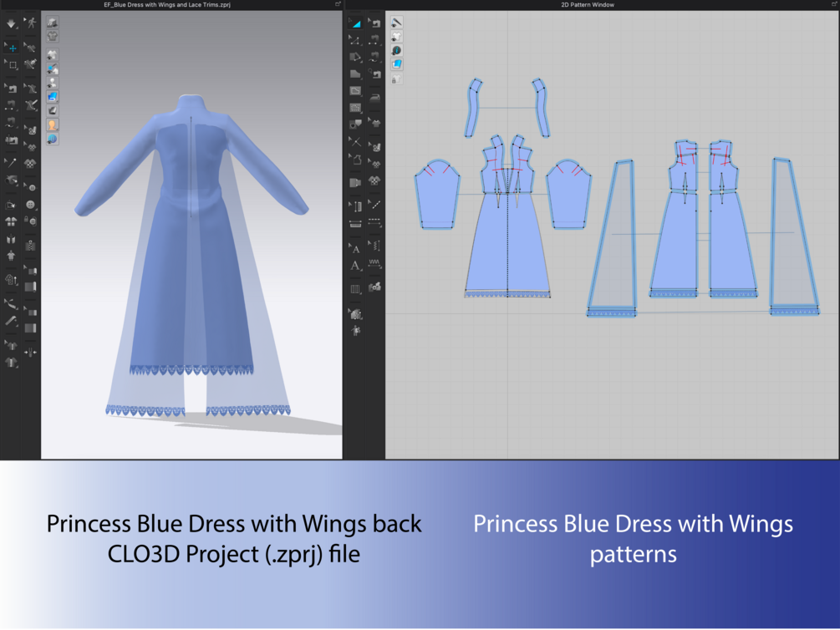Image resolution: width=840 pixels, height=630 pixels.
Task: Click the right sleeve pattern piece next to skirt
Action: tap(569, 194)
